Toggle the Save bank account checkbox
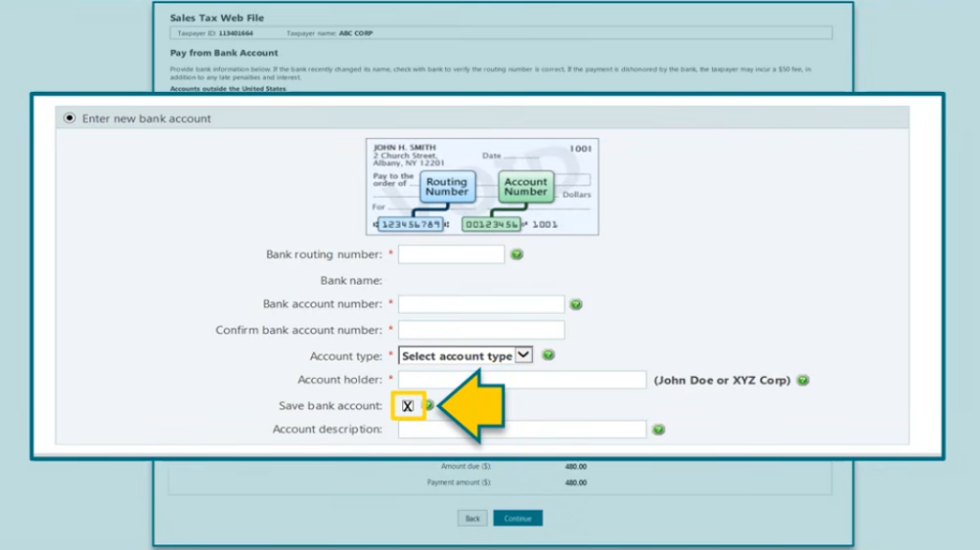The width and height of the screenshot is (980, 550). click(x=408, y=407)
